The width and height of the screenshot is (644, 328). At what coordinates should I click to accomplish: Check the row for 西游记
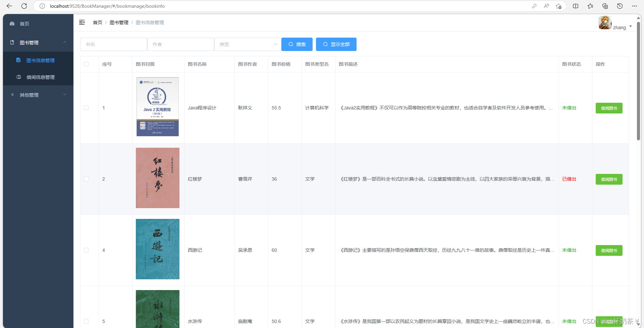[x=86, y=250]
